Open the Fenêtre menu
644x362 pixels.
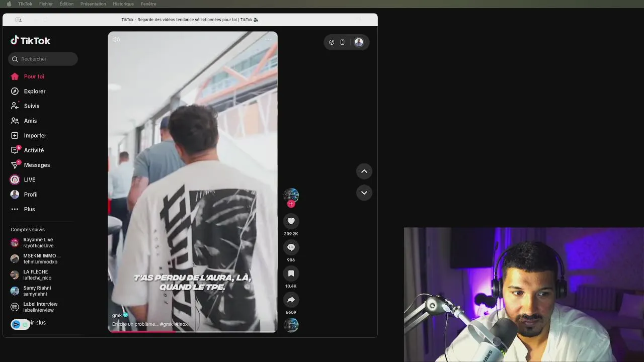point(148,4)
